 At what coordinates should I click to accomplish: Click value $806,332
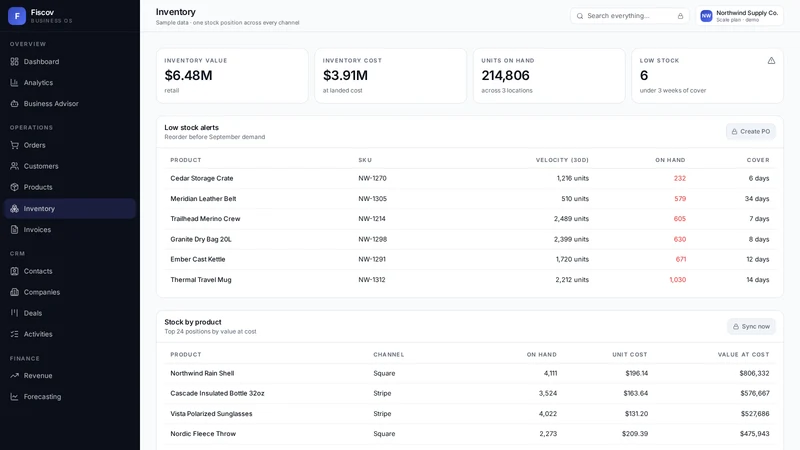[754, 373]
